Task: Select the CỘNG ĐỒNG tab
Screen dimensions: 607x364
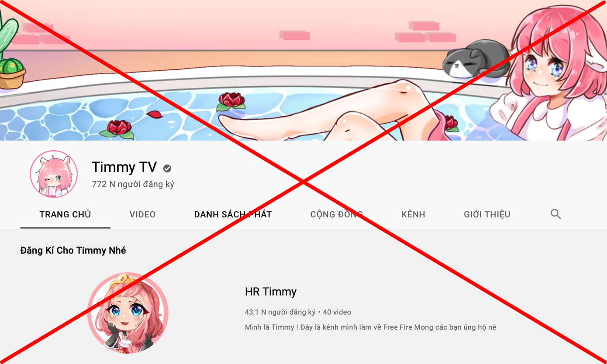Action: coord(336,214)
